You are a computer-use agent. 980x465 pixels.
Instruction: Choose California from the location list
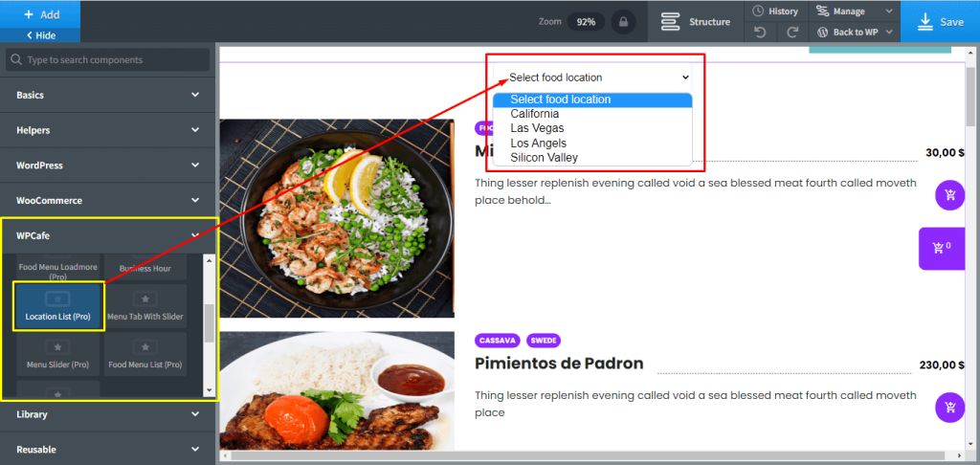point(592,114)
